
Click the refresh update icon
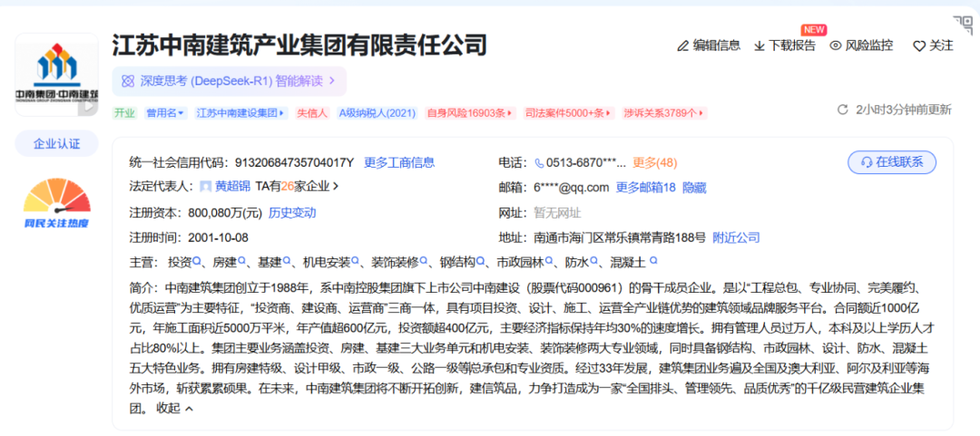[x=842, y=110]
